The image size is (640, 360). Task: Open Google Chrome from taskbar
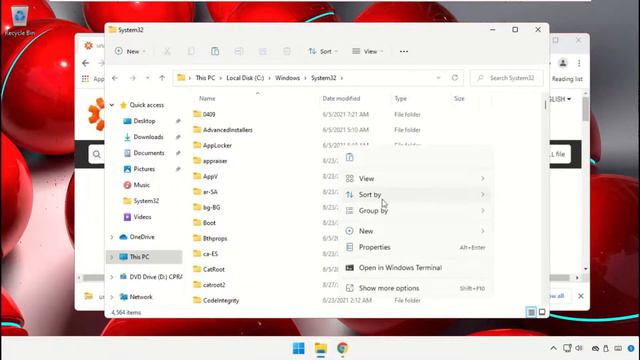coord(342,348)
